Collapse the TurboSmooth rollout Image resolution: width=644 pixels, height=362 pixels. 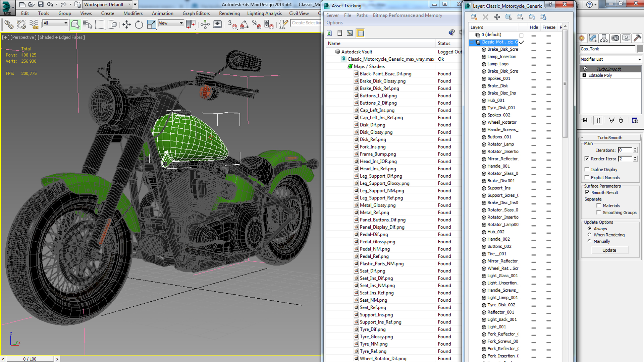pyautogui.click(x=610, y=137)
